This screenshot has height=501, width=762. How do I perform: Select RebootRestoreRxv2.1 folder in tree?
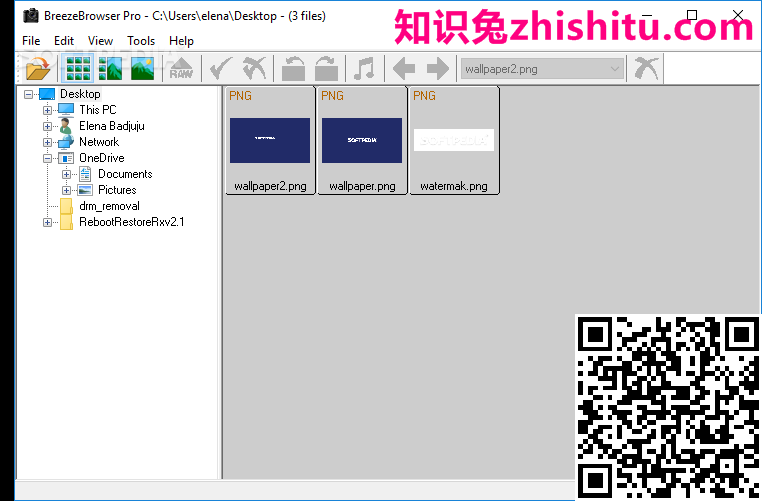132,222
